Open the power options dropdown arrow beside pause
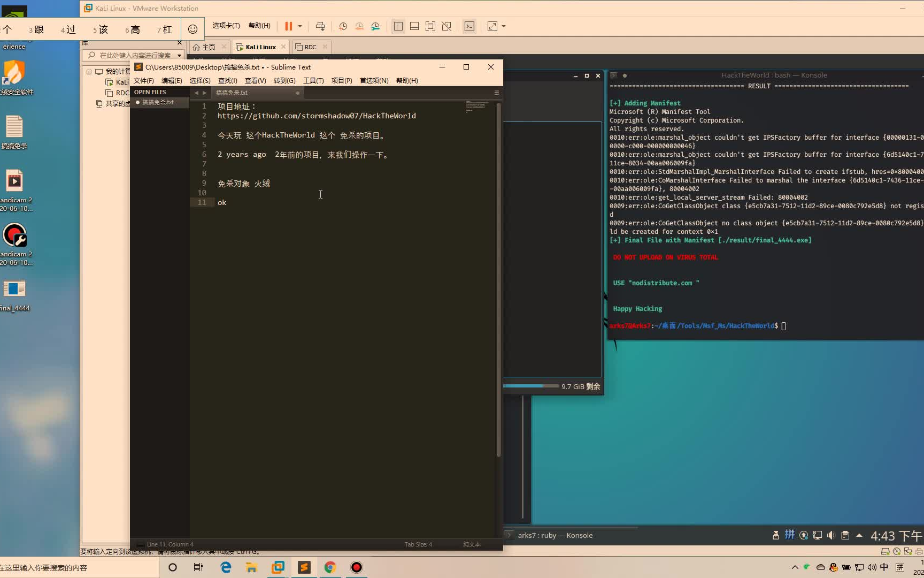924x578 pixels. [300, 26]
